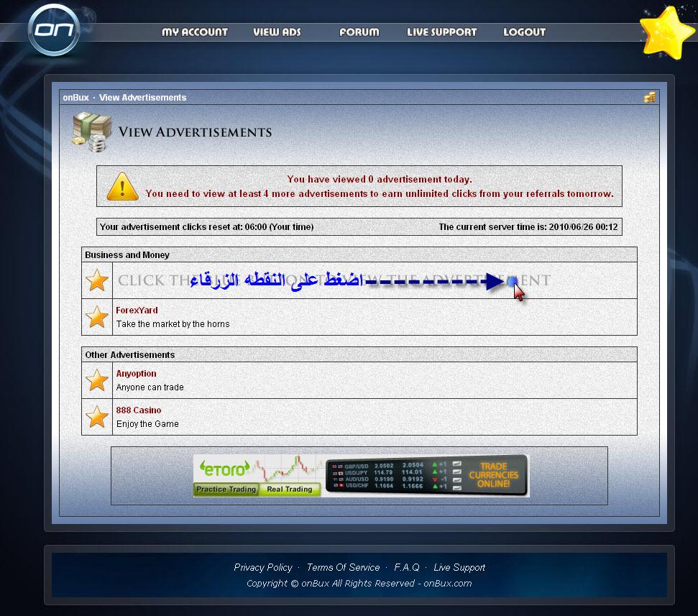Click the Terms Of Service footer link
The image size is (698, 616).
point(343,568)
